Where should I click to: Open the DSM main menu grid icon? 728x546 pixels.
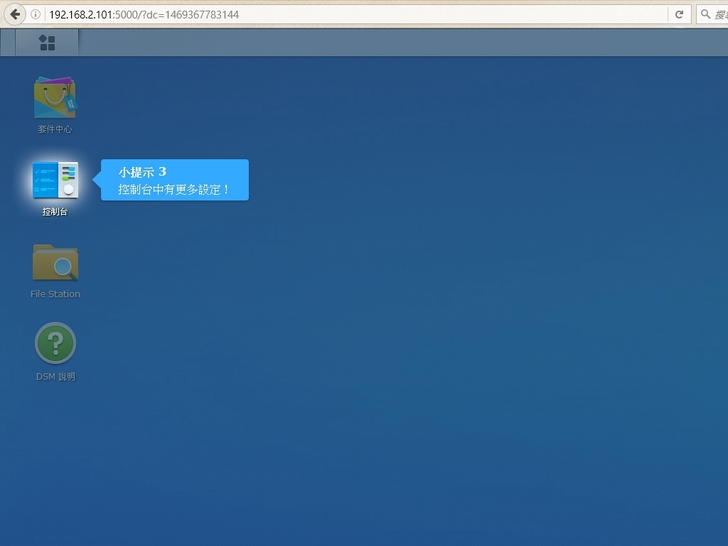pos(47,43)
